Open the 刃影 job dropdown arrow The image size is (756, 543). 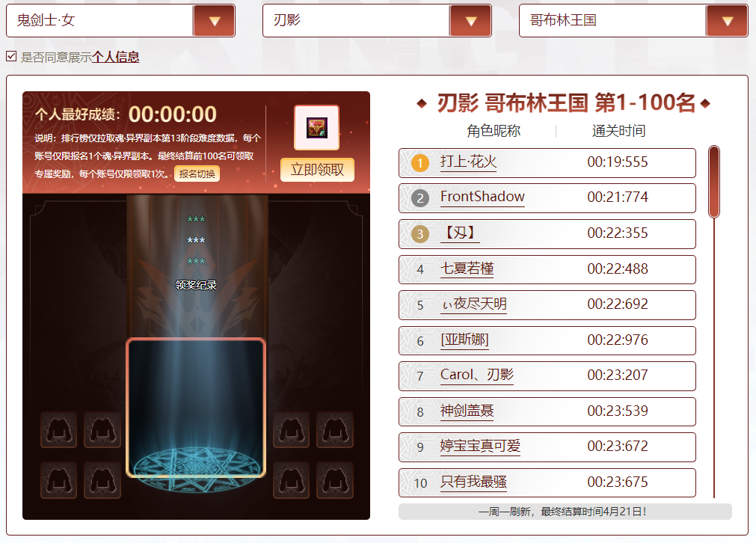click(x=470, y=21)
